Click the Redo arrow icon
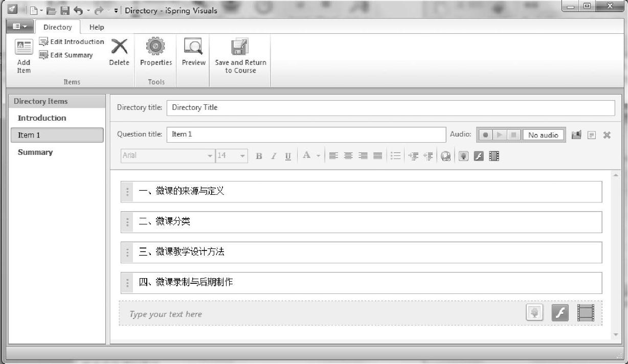The height and width of the screenshot is (364, 628). click(99, 10)
